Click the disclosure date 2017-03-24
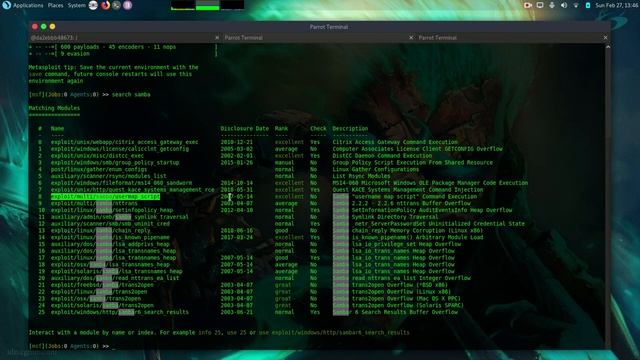This screenshot has height=360, width=640. point(236,238)
